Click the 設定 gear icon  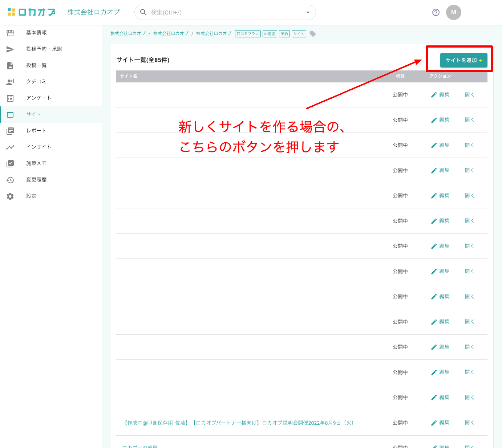pos(10,196)
